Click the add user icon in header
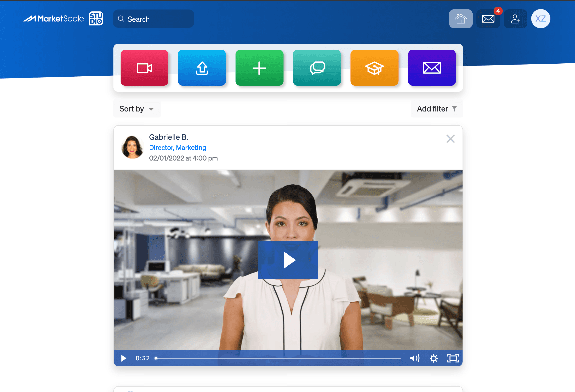 (515, 19)
